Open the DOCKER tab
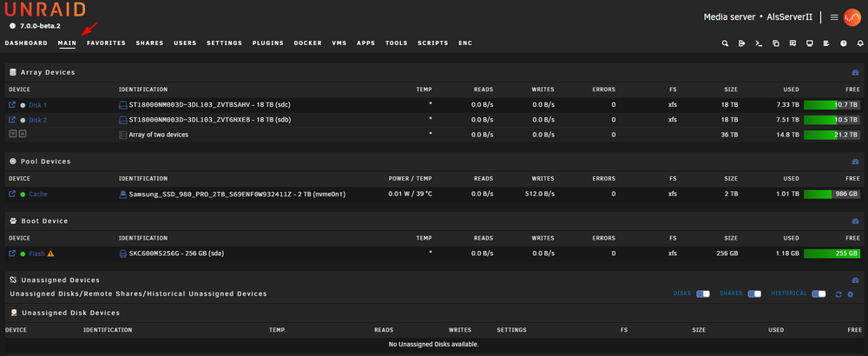The width and height of the screenshot is (868, 356). click(x=308, y=43)
